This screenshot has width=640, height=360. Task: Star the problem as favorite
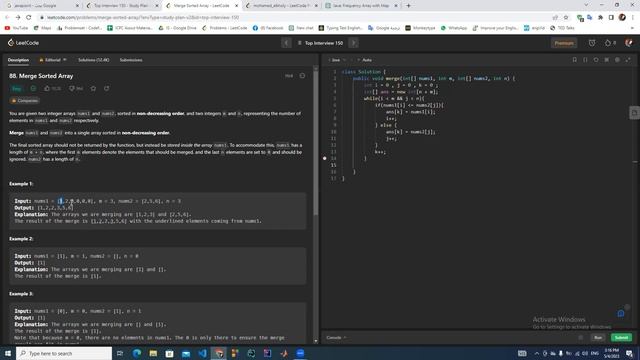pos(93,89)
